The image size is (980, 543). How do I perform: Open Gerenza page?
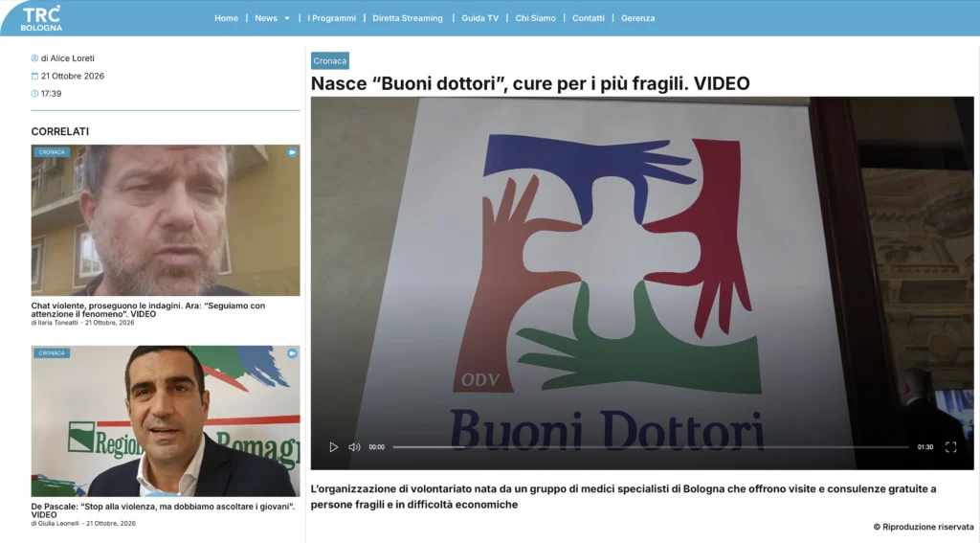638,18
